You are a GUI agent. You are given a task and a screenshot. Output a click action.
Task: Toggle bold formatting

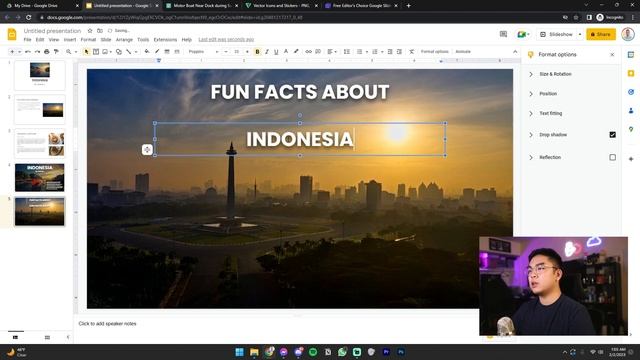[x=257, y=52]
